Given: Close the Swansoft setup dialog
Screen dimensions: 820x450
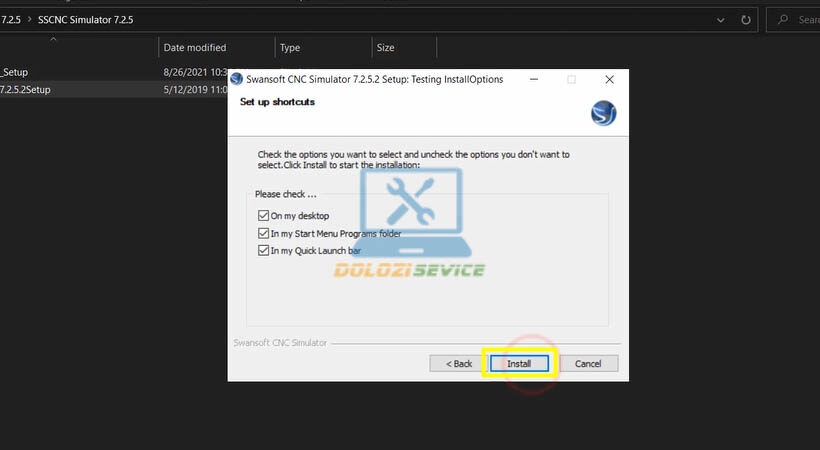Looking at the screenshot, I should (x=609, y=80).
